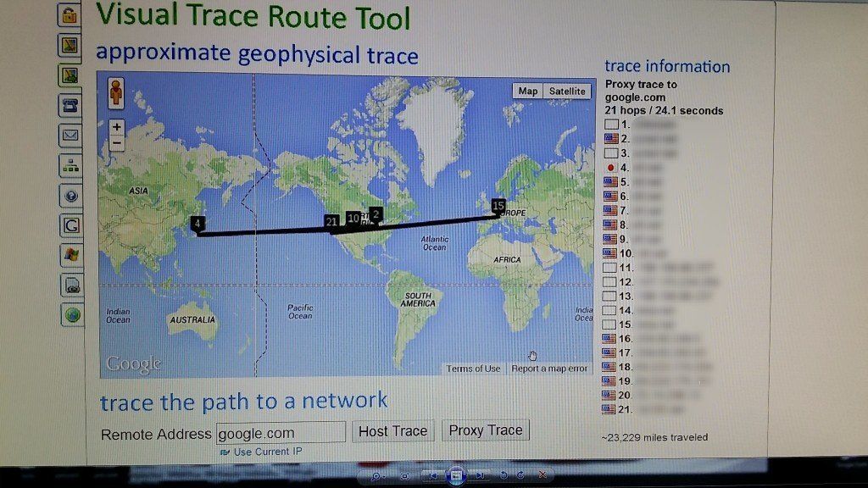This screenshot has width=868, height=488.
Task: Select hop 12 row in trace information
Action: (x=659, y=281)
